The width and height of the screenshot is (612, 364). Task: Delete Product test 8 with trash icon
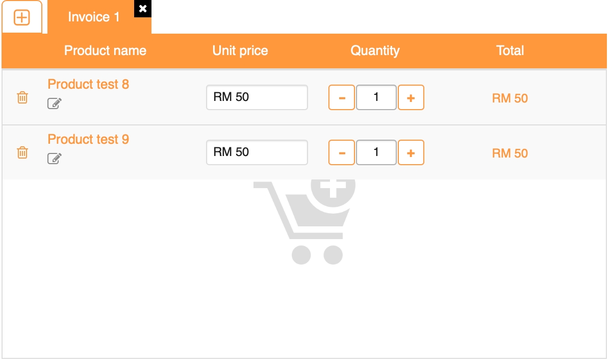(x=22, y=97)
